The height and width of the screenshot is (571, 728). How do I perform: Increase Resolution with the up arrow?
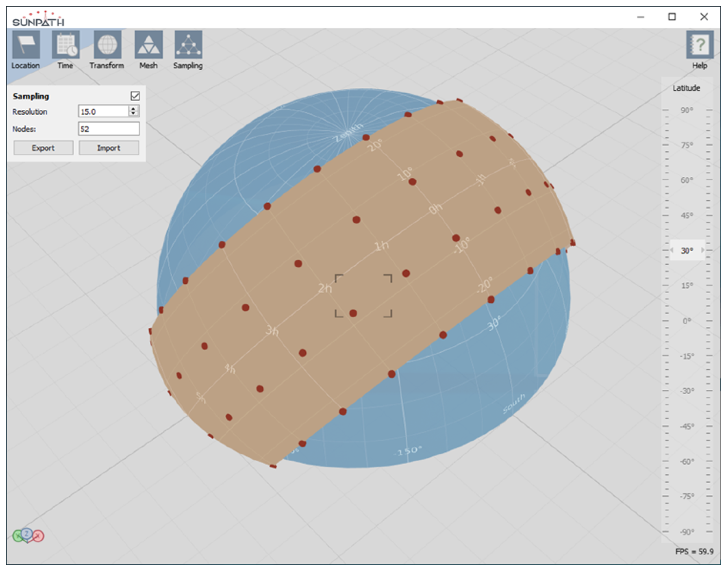pos(133,109)
